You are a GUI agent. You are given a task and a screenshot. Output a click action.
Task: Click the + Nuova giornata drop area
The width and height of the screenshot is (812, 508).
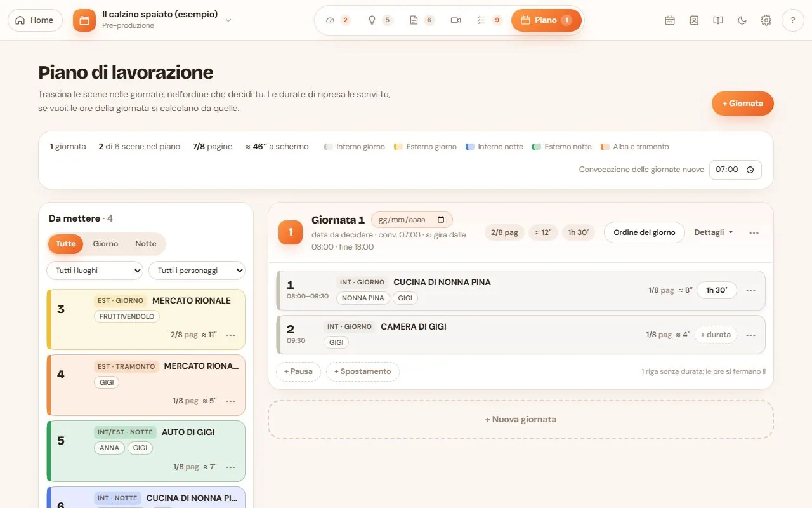pyautogui.click(x=521, y=419)
